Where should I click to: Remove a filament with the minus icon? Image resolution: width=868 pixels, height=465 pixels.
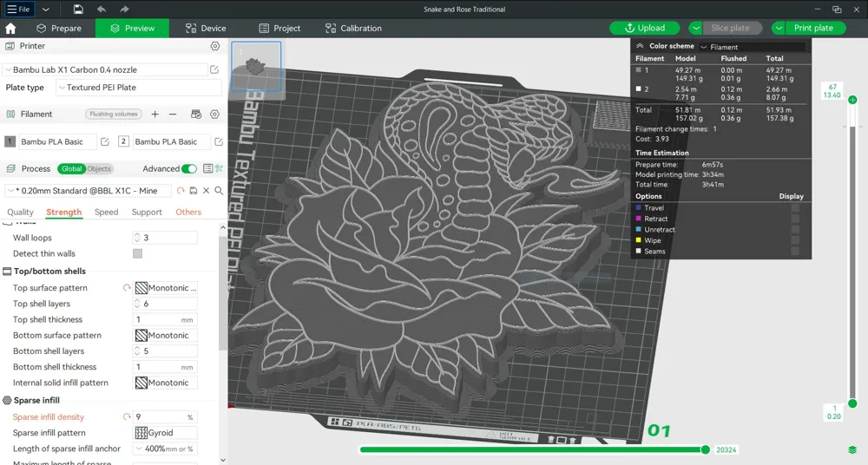(173, 114)
